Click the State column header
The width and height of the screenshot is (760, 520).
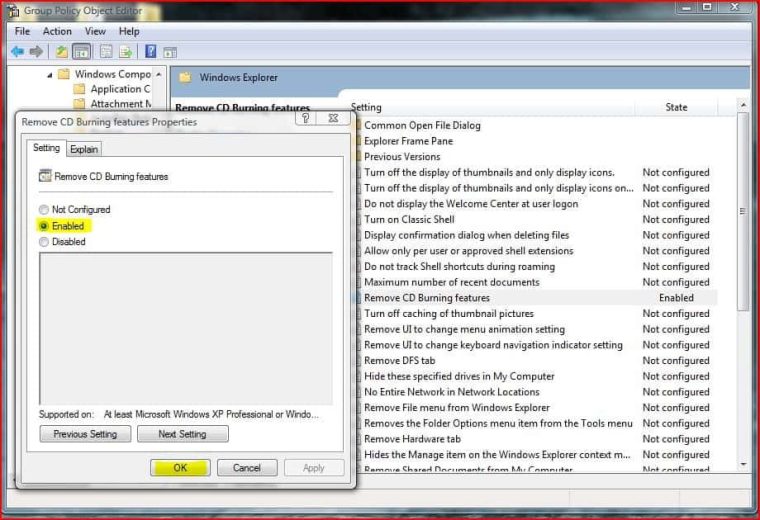(676, 107)
